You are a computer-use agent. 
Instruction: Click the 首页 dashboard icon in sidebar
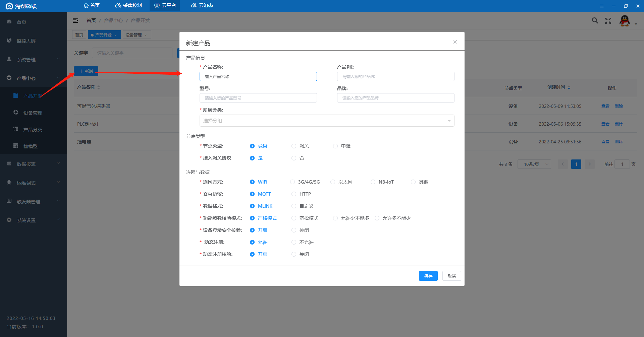pyautogui.click(x=9, y=22)
